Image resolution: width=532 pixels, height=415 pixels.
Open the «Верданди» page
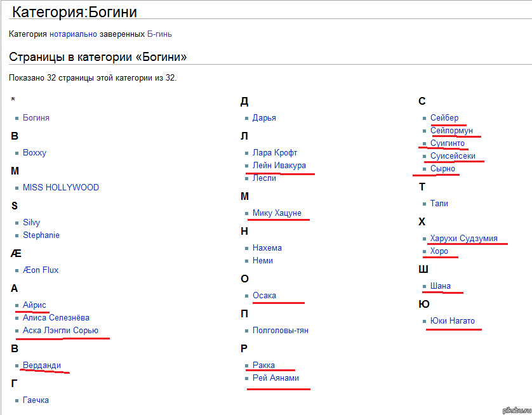pos(41,365)
